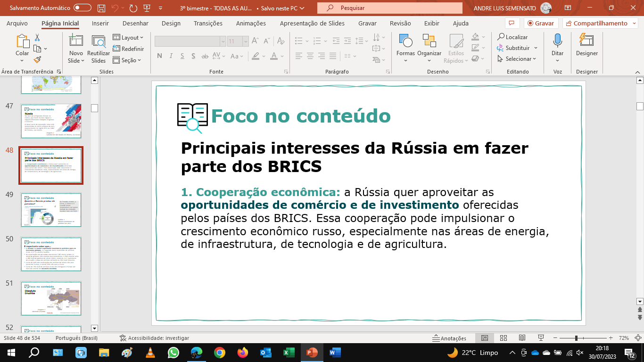
Task: Click zoom in plus button
Action: 611,338
